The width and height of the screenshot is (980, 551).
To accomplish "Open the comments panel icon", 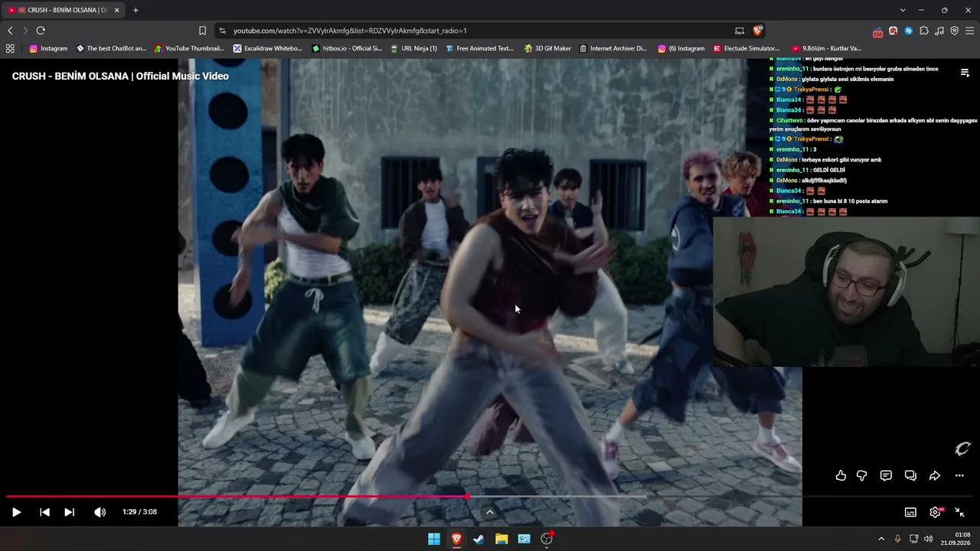I will 886,475.
